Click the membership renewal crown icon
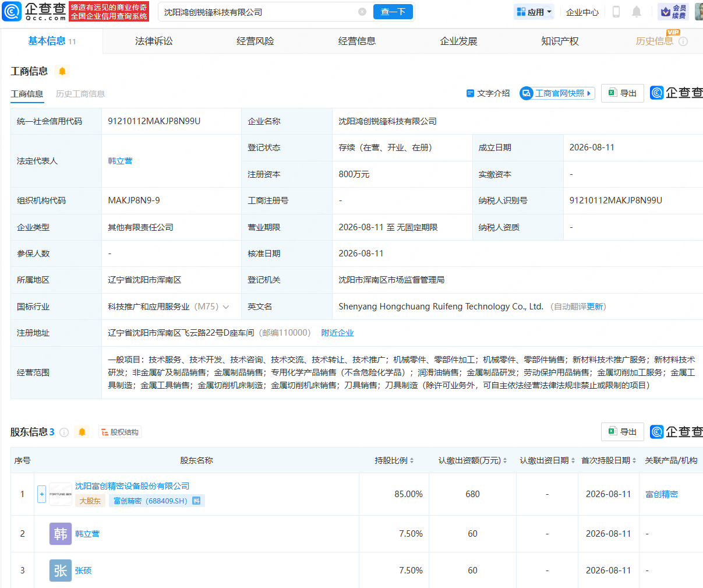Viewport: 703px width, 588px height. (x=673, y=12)
